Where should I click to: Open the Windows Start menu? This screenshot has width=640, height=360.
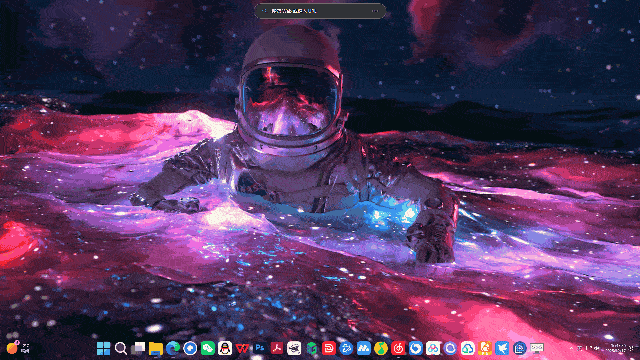click(103, 348)
